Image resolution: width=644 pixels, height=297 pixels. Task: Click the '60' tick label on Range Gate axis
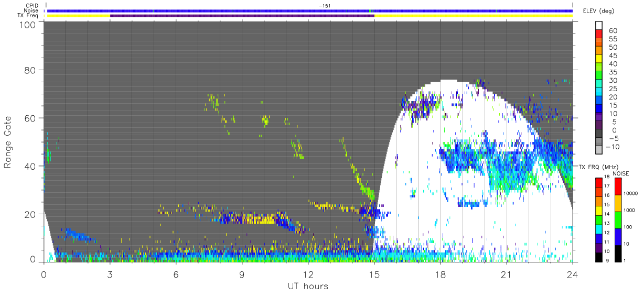pos(30,118)
